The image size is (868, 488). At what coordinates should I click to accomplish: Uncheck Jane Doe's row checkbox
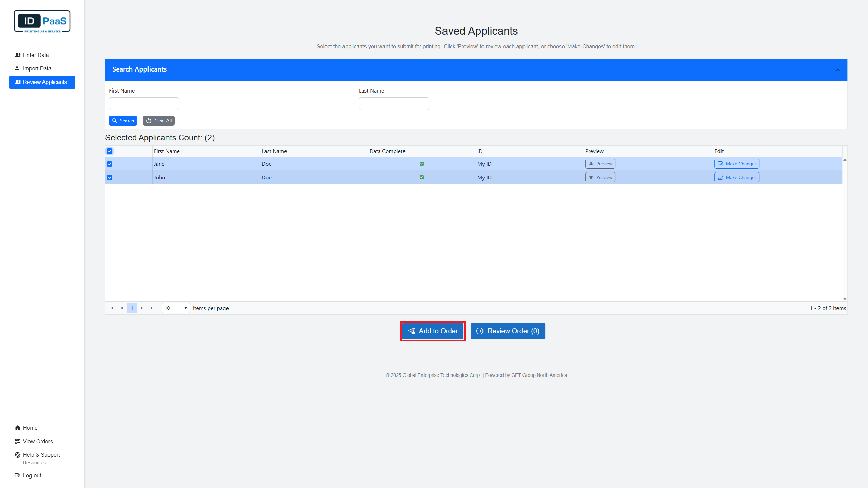110,164
